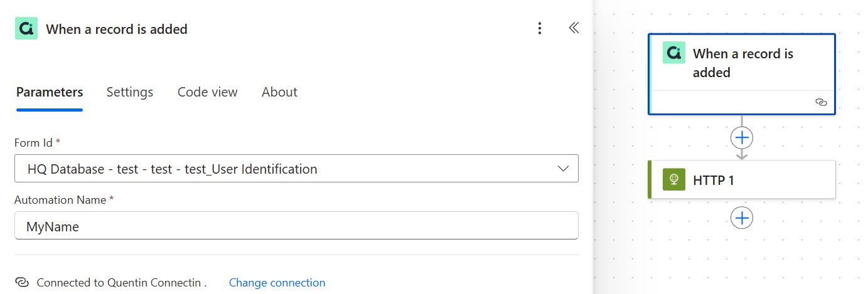
Task: Click the panel title When a record is added
Action: (x=117, y=29)
